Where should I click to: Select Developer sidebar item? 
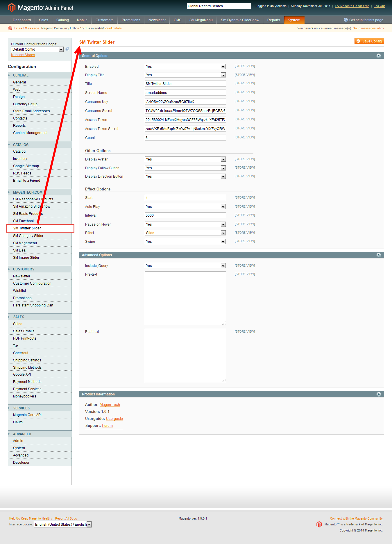point(40,463)
